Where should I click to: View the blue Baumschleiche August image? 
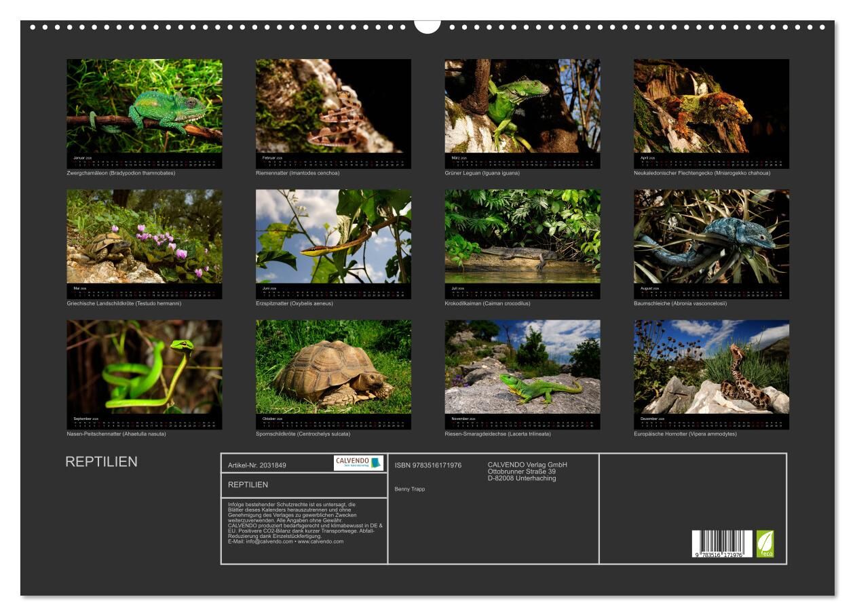click(x=711, y=237)
